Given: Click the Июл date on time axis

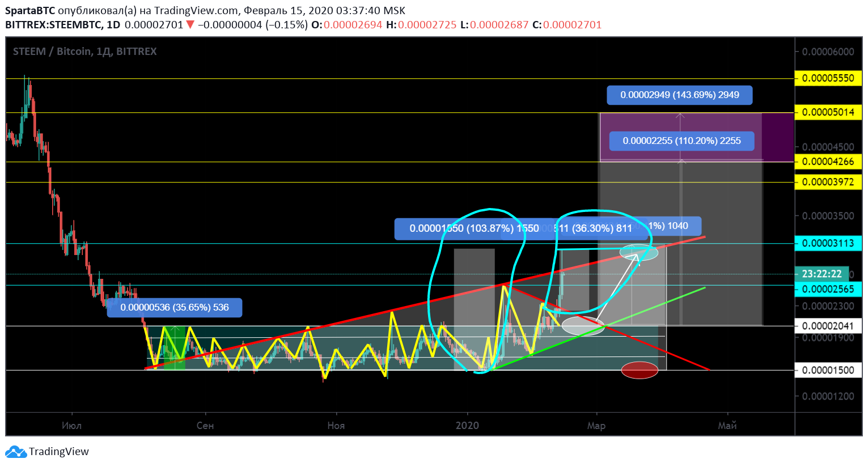Looking at the screenshot, I should [x=71, y=426].
